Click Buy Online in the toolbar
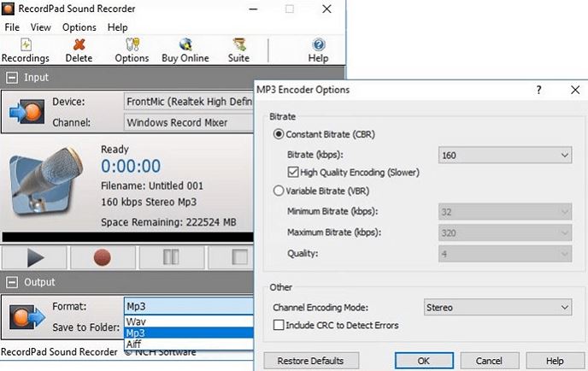The width and height of the screenshot is (588, 371). coord(185,50)
